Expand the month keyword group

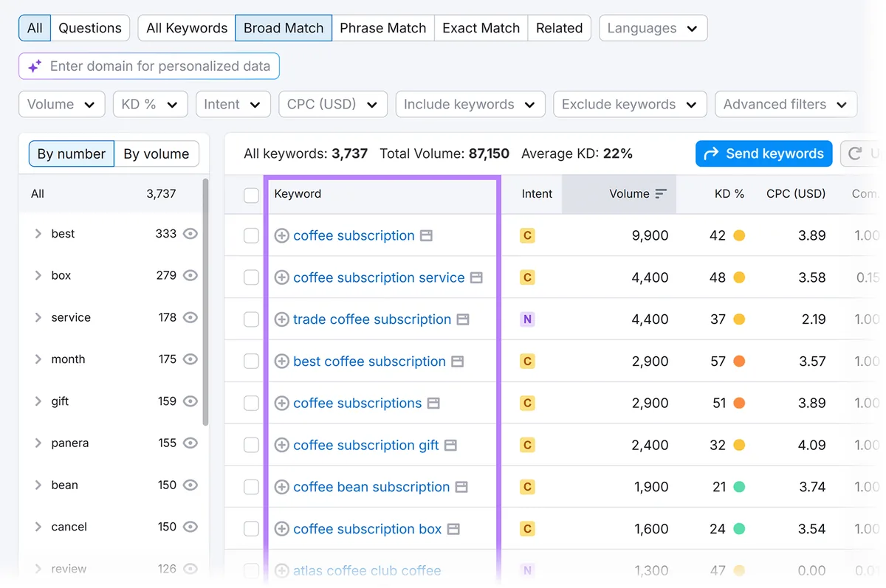[38, 359]
